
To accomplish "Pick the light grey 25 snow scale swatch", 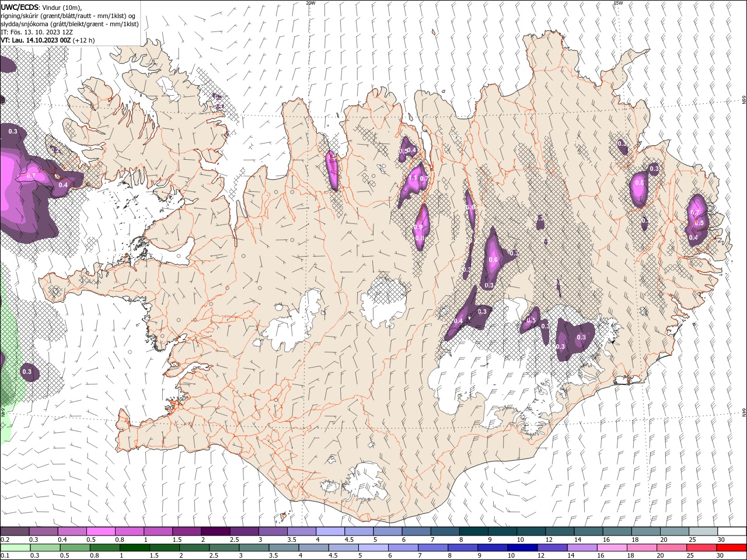I will tap(703, 531).
